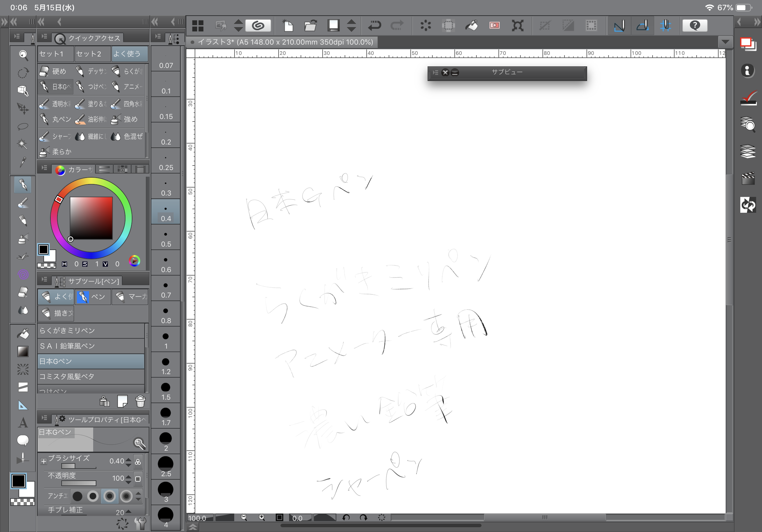Click the Undo arrow in command bar
Image resolution: width=762 pixels, height=532 pixels.
[x=374, y=26]
